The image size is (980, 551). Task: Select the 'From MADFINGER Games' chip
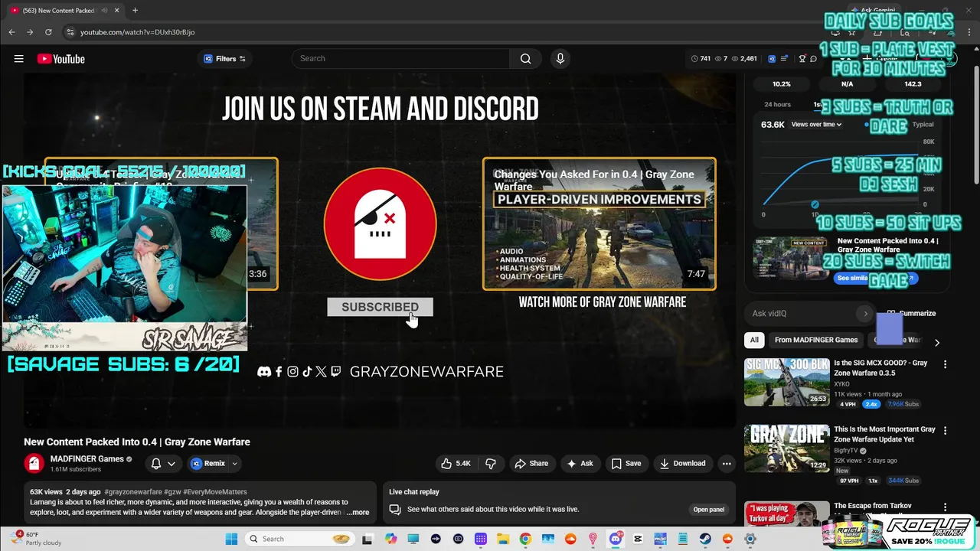coord(816,340)
